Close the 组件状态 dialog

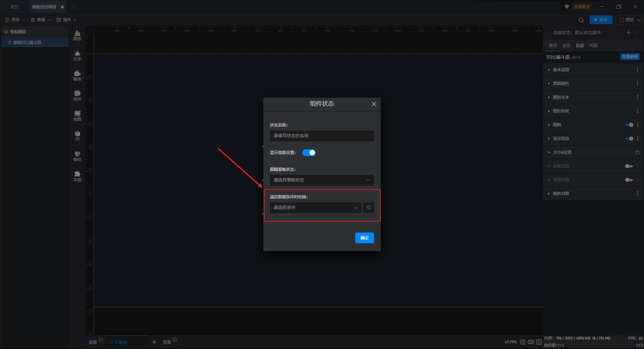click(x=374, y=104)
